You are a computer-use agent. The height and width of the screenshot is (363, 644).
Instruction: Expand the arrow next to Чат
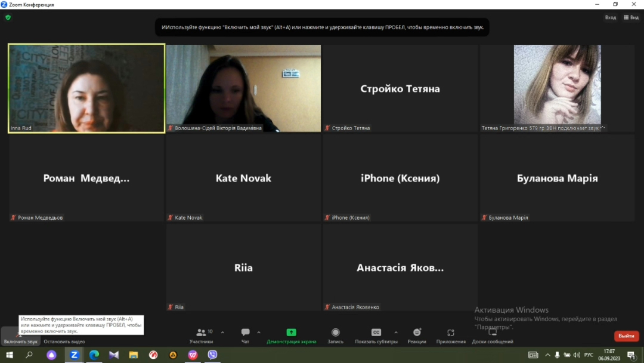point(259,332)
